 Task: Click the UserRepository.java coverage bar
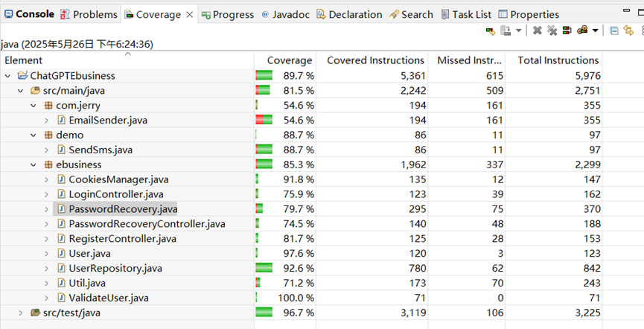click(x=264, y=268)
